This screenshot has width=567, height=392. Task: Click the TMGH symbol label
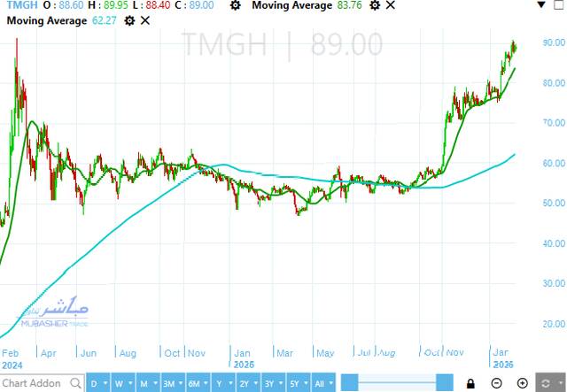[x=18, y=5]
